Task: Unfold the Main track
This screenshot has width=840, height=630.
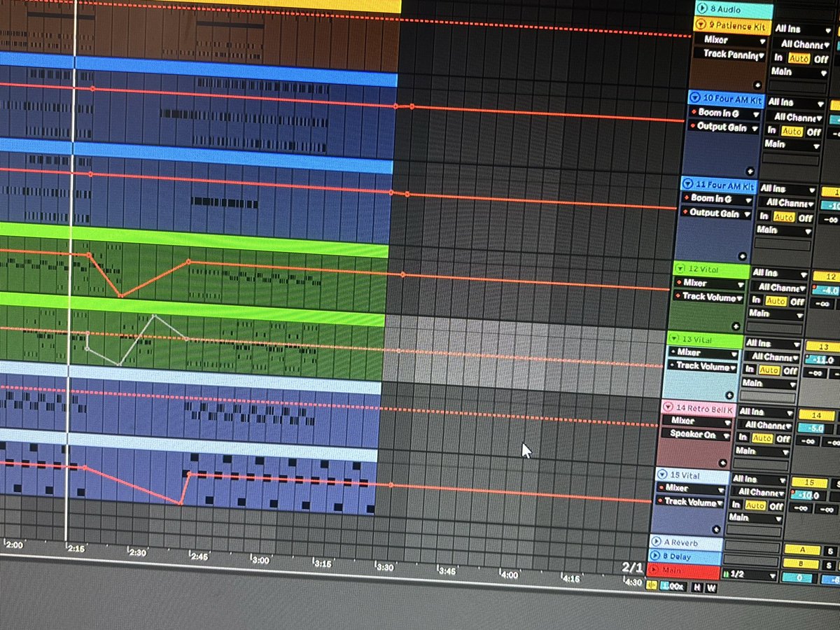Action: (x=653, y=570)
